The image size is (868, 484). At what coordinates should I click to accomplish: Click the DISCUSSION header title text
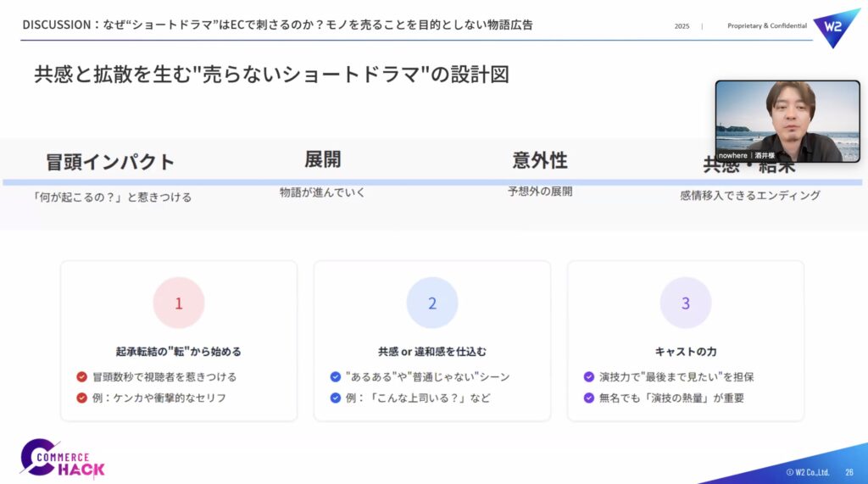click(x=278, y=25)
